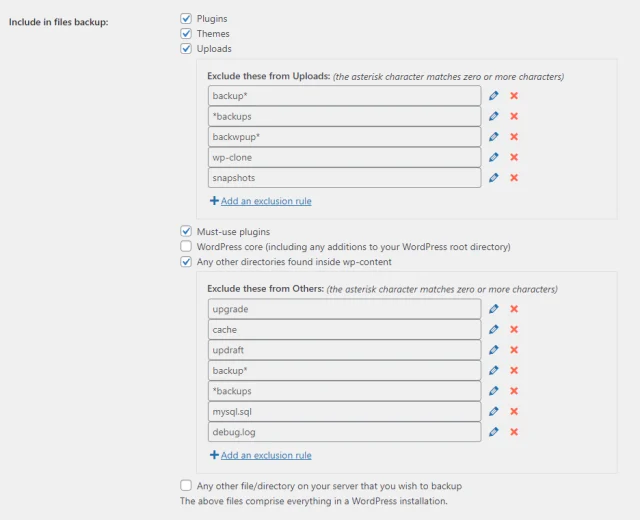Image resolution: width=640 pixels, height=520 pixels.
Task: Click pencil icon beside backwpup* rule
Action: coord(494,136)
